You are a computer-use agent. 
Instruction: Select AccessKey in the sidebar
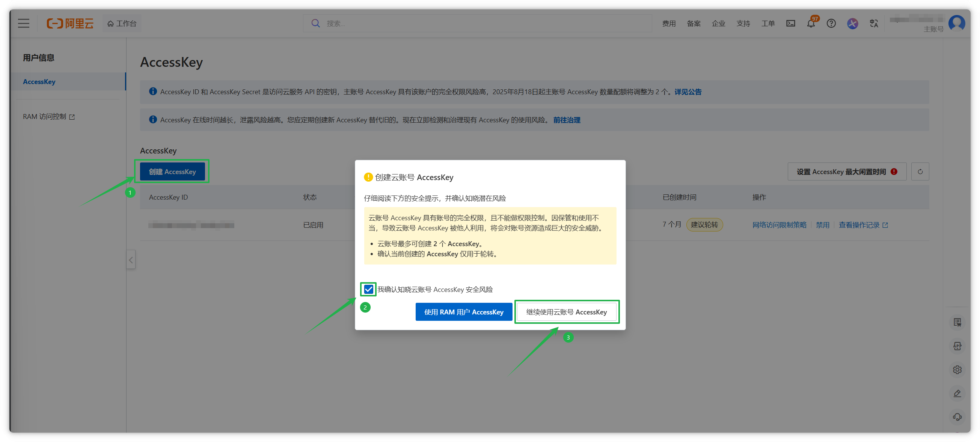pos(39,82)
